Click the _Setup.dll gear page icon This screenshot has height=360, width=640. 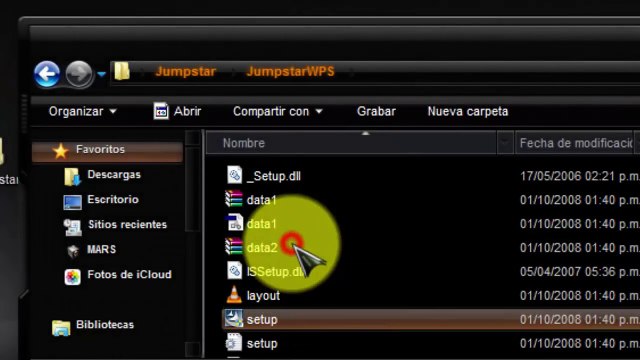point(234,175)
